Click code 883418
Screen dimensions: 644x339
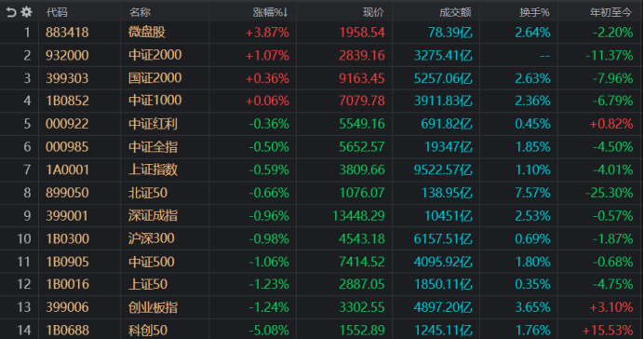tap(67, 32)
